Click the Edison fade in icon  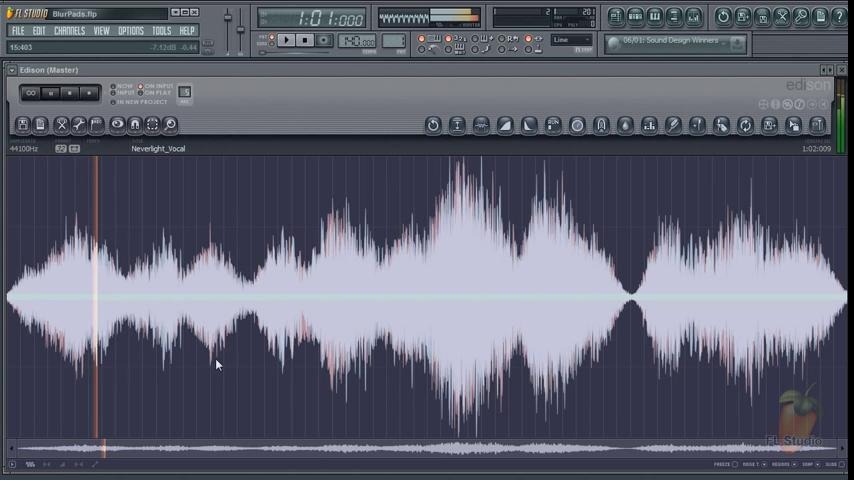pyautogui.click(x=505, y=125)
